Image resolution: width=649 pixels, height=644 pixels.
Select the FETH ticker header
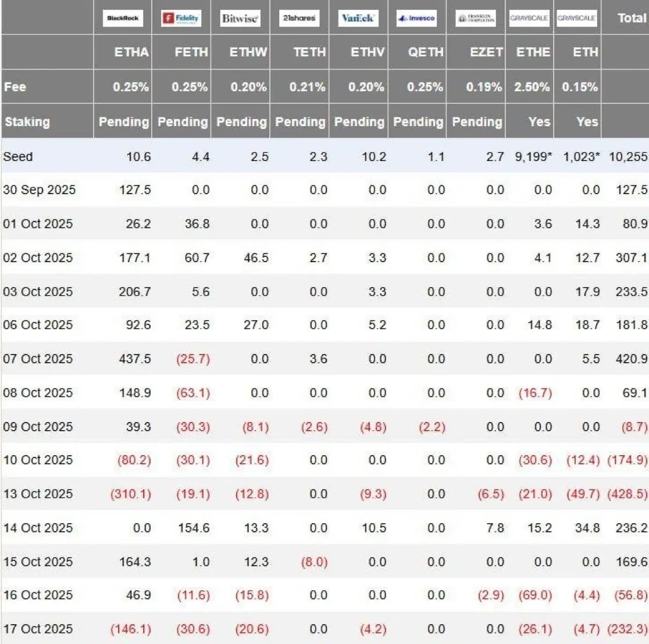tap(191, 52)
